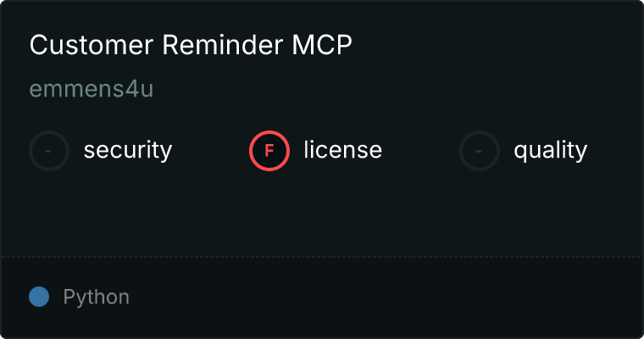
Task: Click the dash inside the quality circle
Action: coord(479,151)
